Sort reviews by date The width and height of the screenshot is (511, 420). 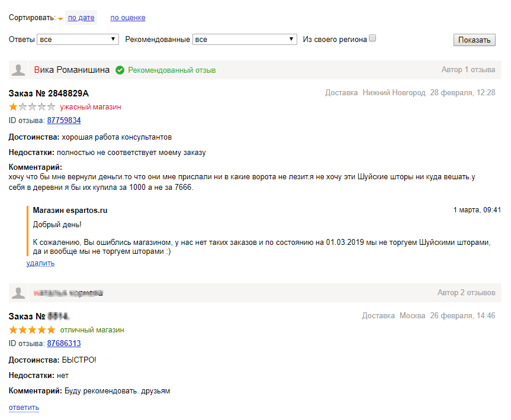tap(81, 18)
